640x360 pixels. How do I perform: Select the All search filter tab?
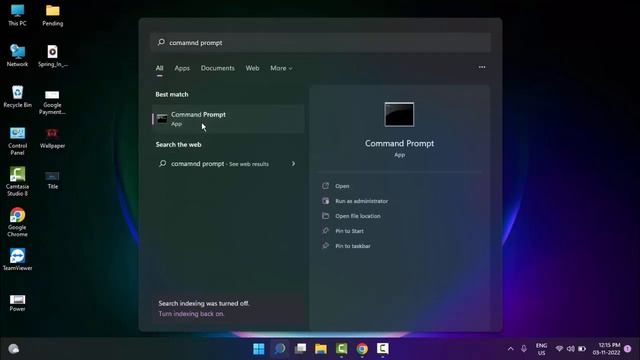coord(159,68)
